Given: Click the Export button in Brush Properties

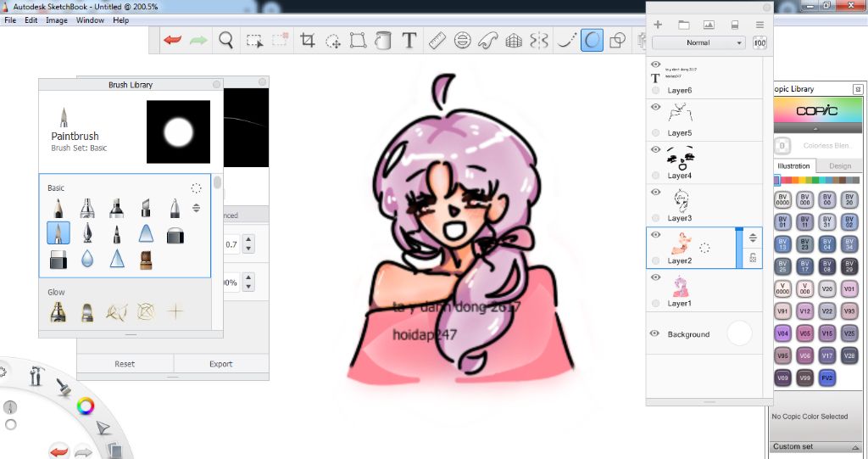Looking at the screenshot, I should point(221,364).
